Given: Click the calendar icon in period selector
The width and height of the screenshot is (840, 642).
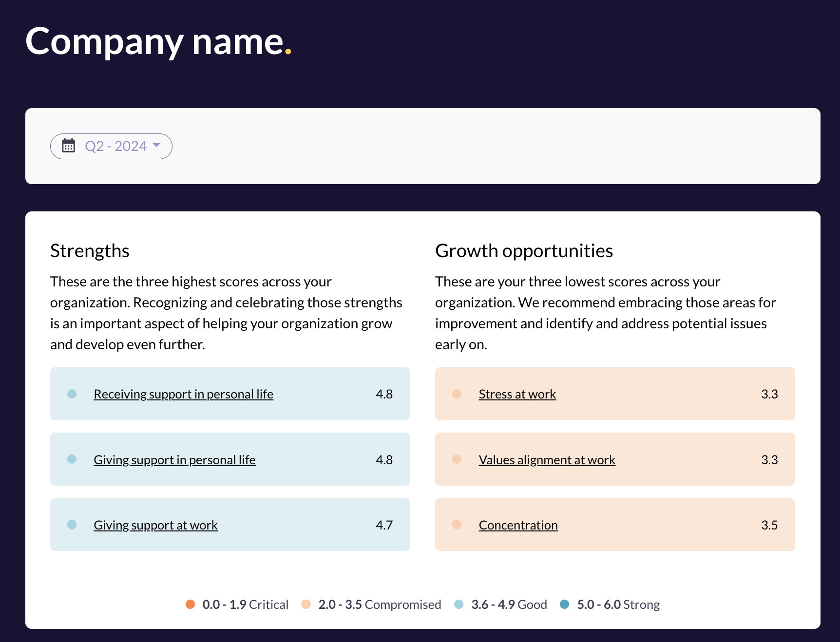Looking at the screenshot, I should coord(69,146).
